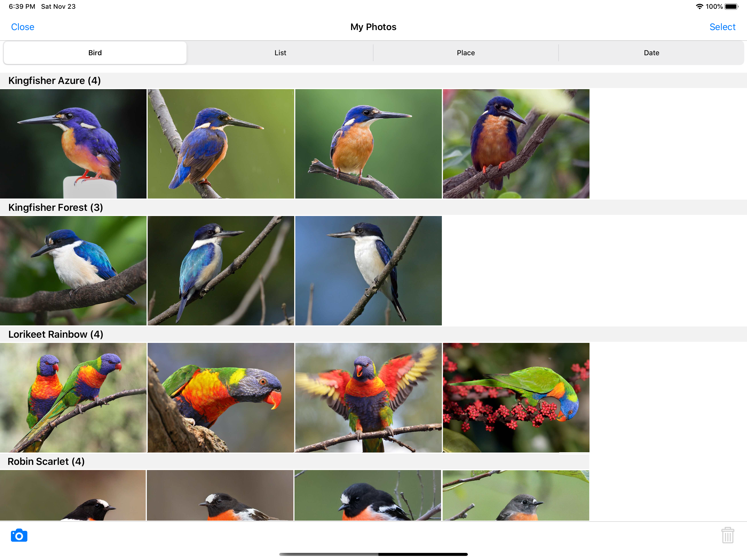Image resolution: width=747 pixels, height=560 pixels.
Task: Tap the camera icon to add photo
Action: (19, 535)
